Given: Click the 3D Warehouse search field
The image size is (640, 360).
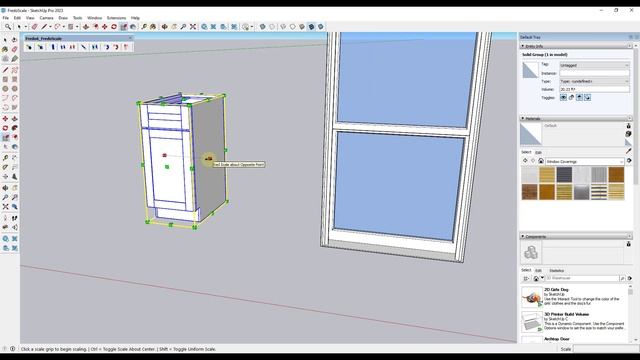Looking at the screenshot, I should point(582,278).
